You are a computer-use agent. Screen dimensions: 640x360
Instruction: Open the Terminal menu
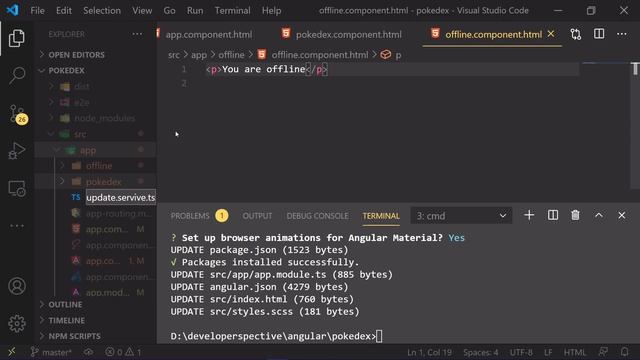(233, 11)
